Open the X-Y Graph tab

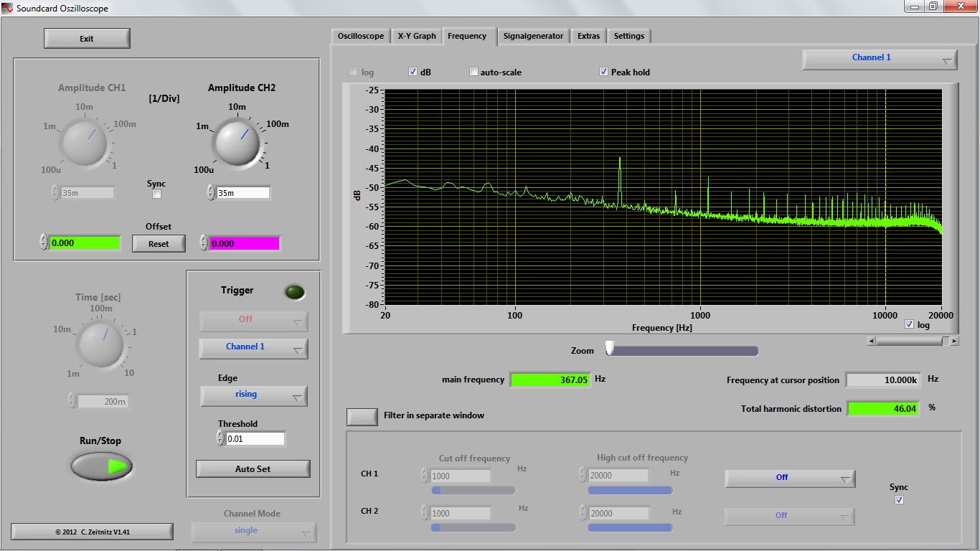[x=417, y=36]
